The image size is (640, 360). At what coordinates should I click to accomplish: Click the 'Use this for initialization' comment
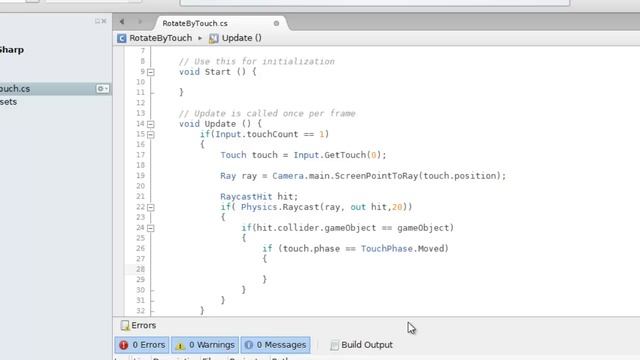coord(257,62)
